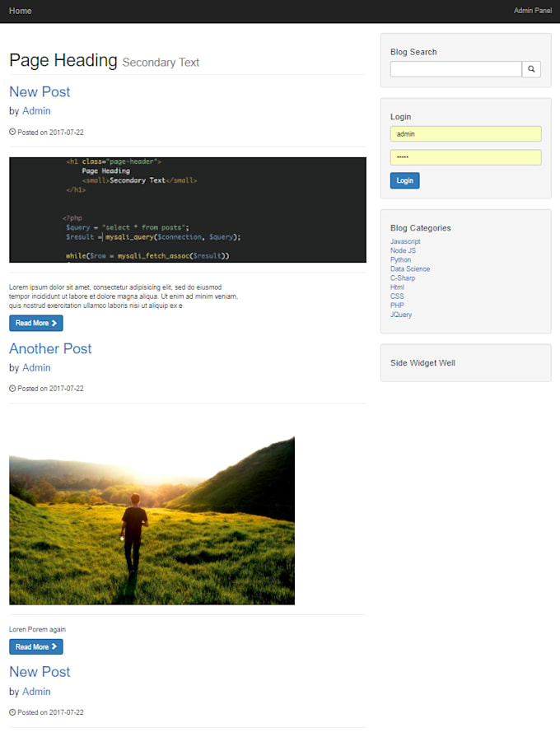Image resolution: width=560 pixels, height=737 pixels.
Task: Click the Secondary Text subtitle
Action: pos(161,62)
